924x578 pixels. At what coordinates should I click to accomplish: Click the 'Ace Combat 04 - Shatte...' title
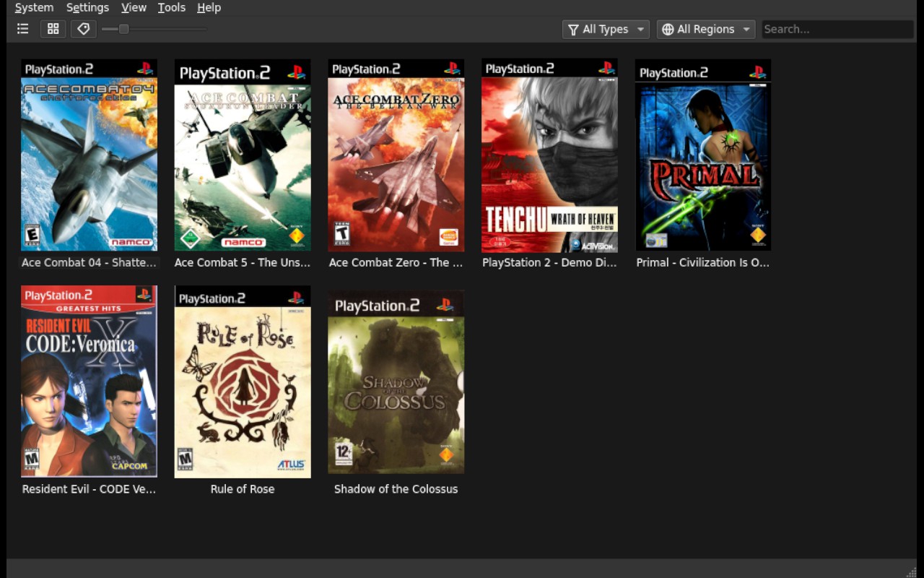[89, 263]
